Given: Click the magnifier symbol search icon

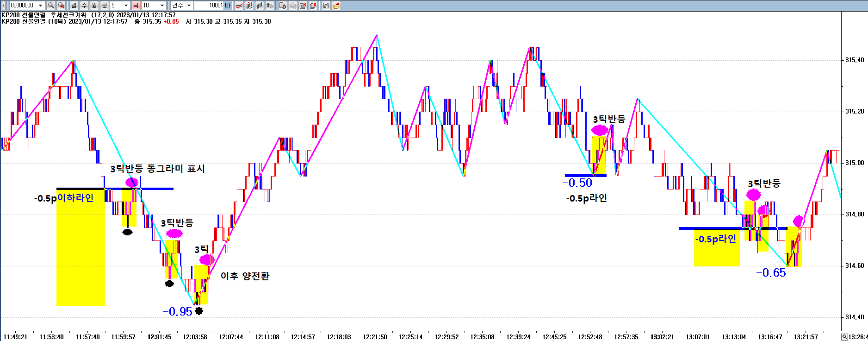Looking at the screenshot, I should [x=51, y=6].
